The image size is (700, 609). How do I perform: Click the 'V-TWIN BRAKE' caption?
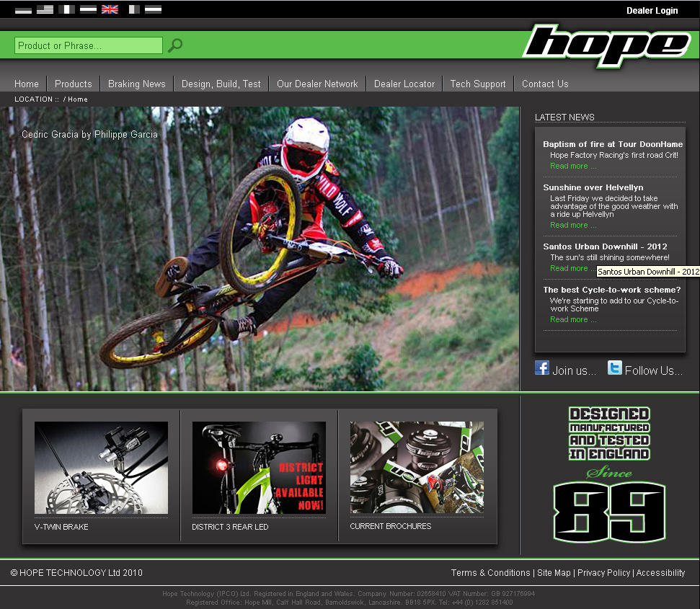click(61, 527)
